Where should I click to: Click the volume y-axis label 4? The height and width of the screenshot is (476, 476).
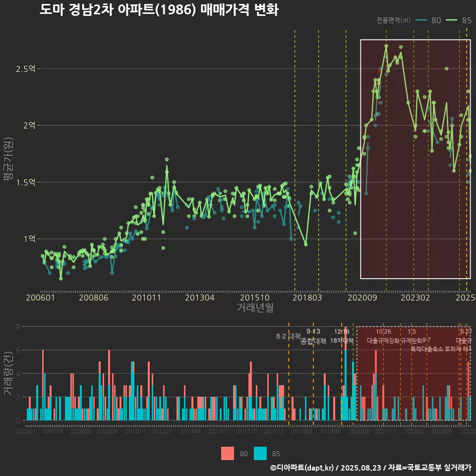click(x=18, y=373)
